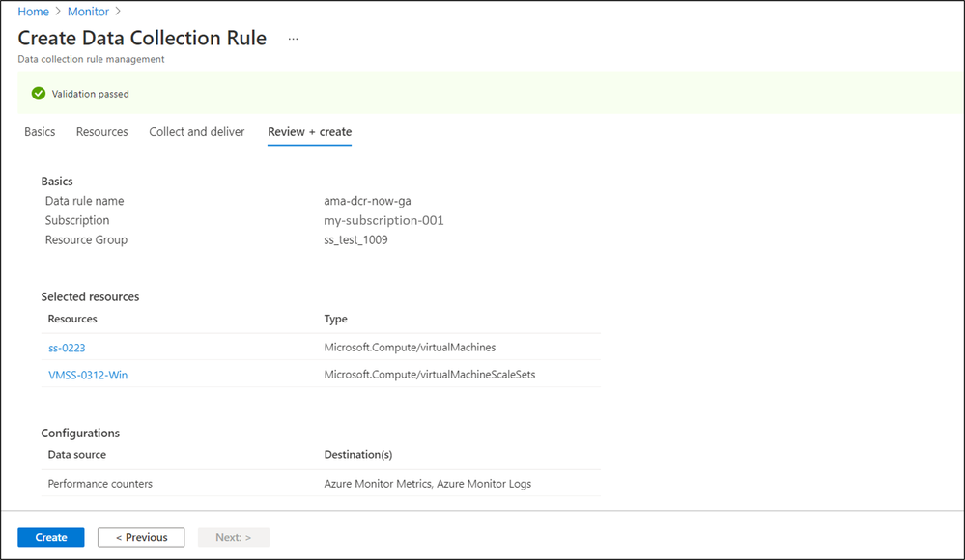Navigate to Monitor breadcrumb link
This screenshot has width=965, height=560.
88,12
